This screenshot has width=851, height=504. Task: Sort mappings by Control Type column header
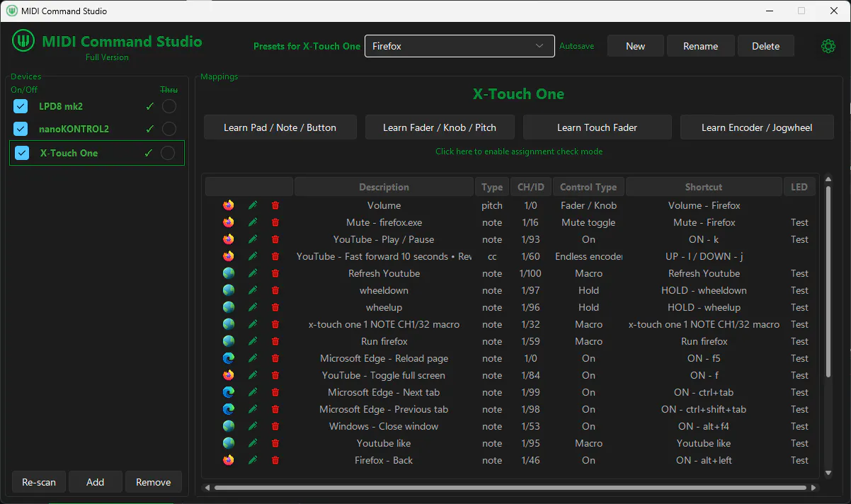(x=588, y=187)
